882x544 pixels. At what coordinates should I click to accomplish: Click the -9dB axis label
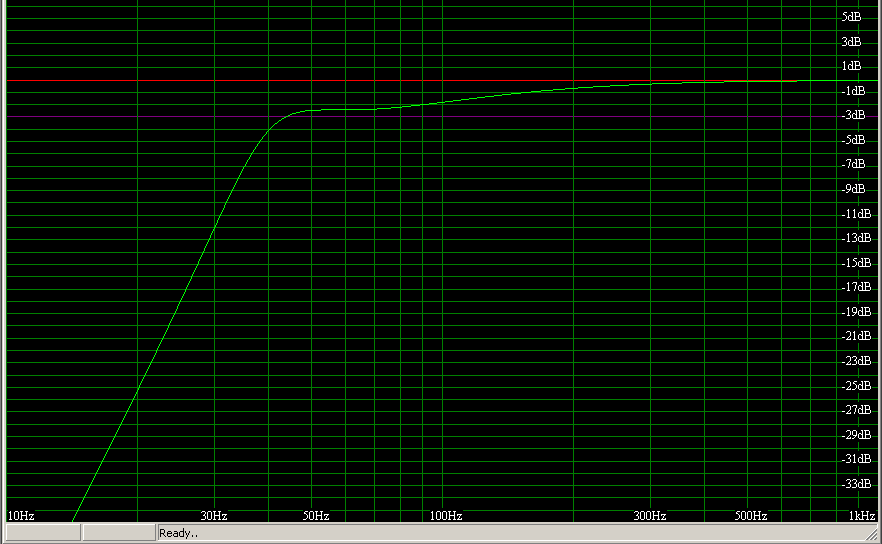tap(853, 188)
